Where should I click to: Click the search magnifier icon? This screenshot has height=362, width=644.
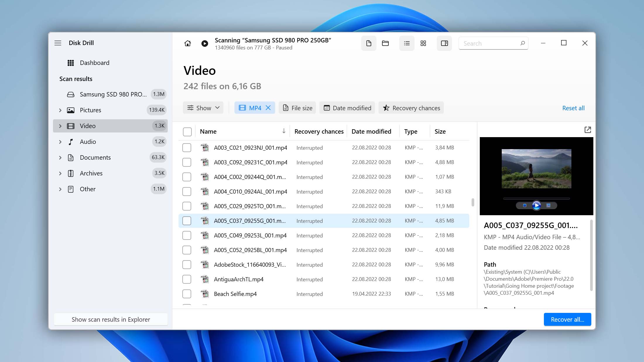(x=523, y=43)
